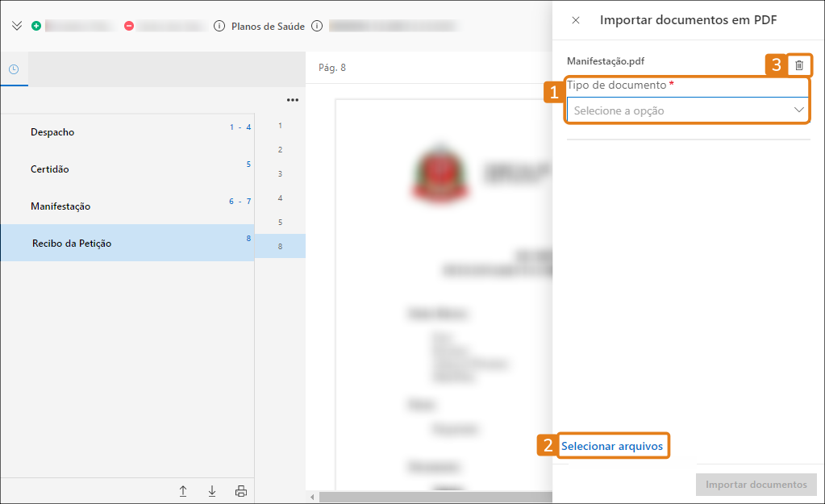The height and width of the screenshot is (504, 825).
Task: Select the clock history tab on the left
Action: [x=14, y=69]
